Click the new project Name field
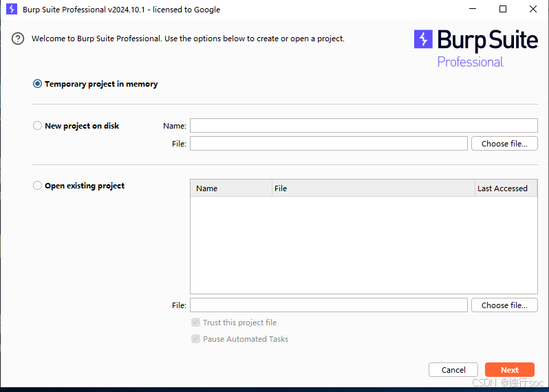This screenshot has height=392, width=549. (x=364, y=126)
